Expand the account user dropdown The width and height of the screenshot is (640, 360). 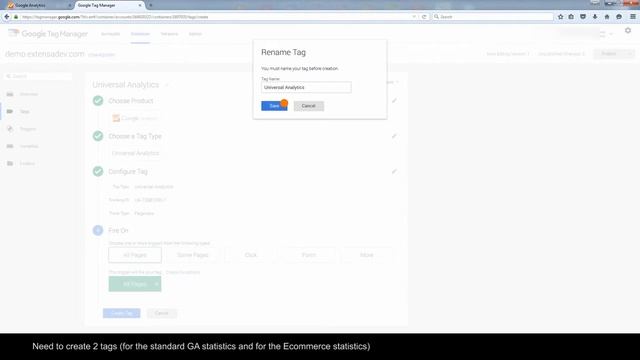point(611,34)
